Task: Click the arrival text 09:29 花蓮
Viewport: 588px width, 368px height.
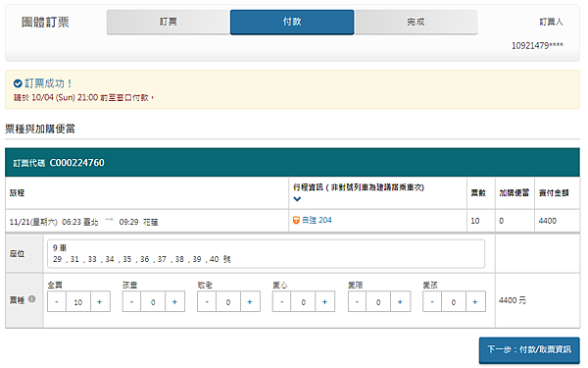Action: pos(139,222)
